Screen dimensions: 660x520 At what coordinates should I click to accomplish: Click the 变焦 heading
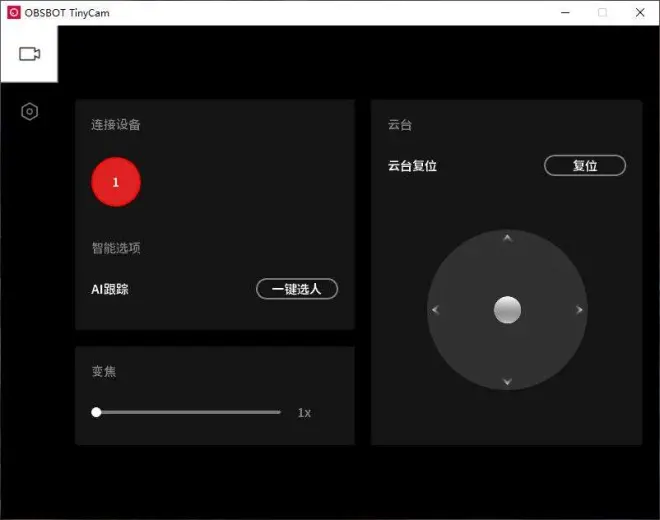[x=104, y=371]
